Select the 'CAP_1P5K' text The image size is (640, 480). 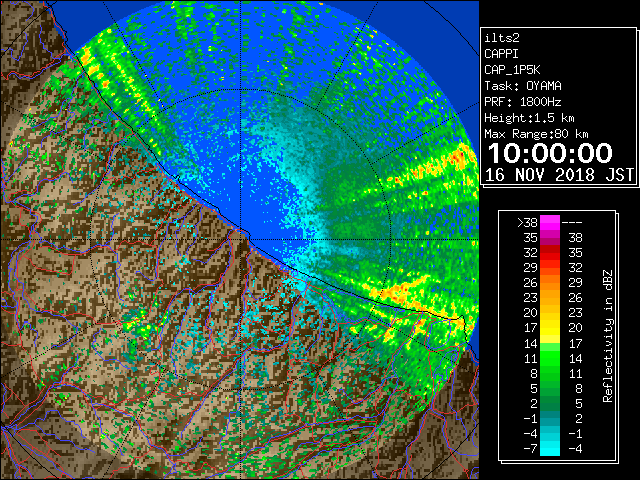coord(512,70)
